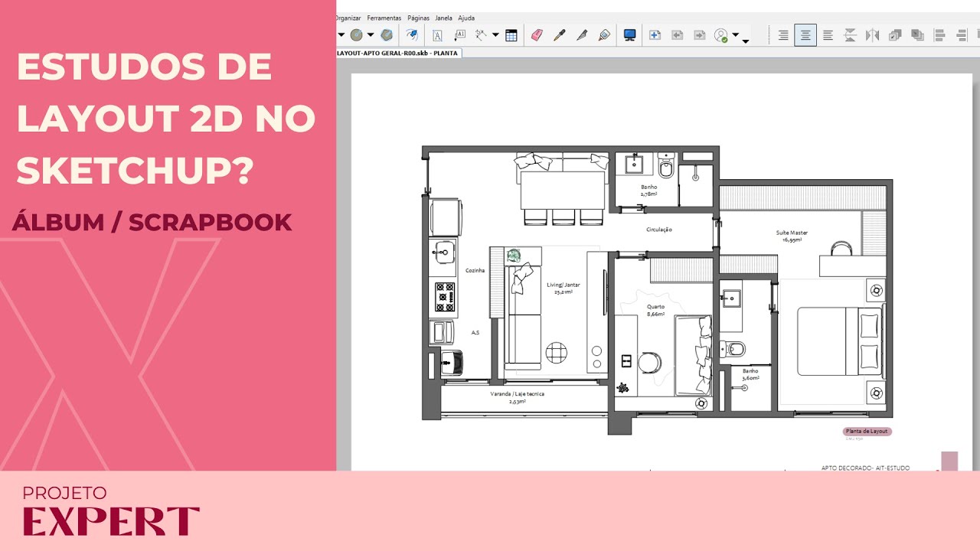Select the Circle drawing tool
The height and width of the screenshot is (551, 980).
(357, 35)
